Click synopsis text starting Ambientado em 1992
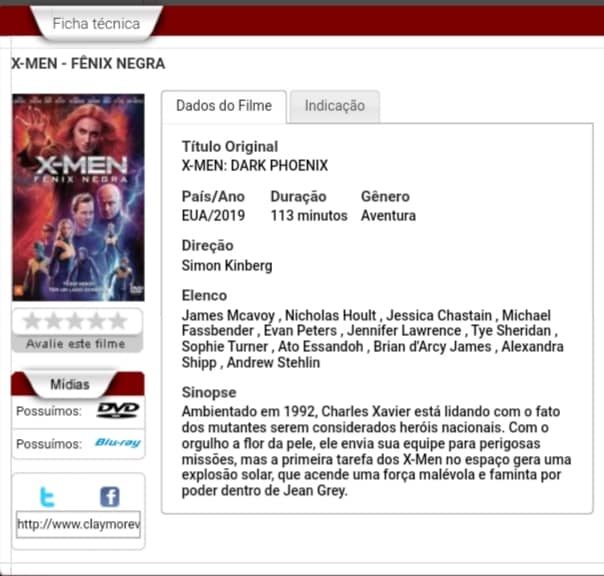 click(x=376, y=451)
